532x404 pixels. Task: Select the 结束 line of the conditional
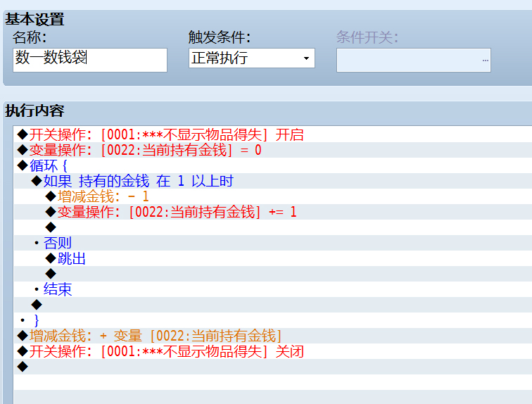pyautogui.click(x=273, y=289)
